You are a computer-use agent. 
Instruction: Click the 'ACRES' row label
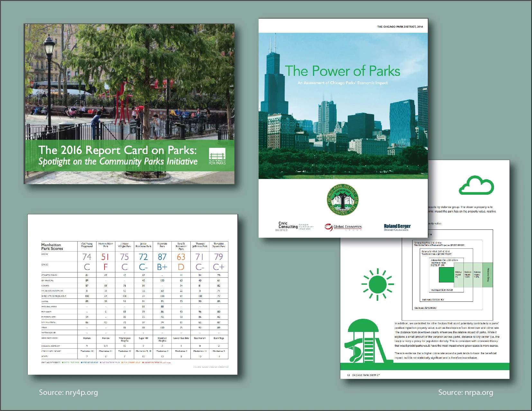point(44,356)
